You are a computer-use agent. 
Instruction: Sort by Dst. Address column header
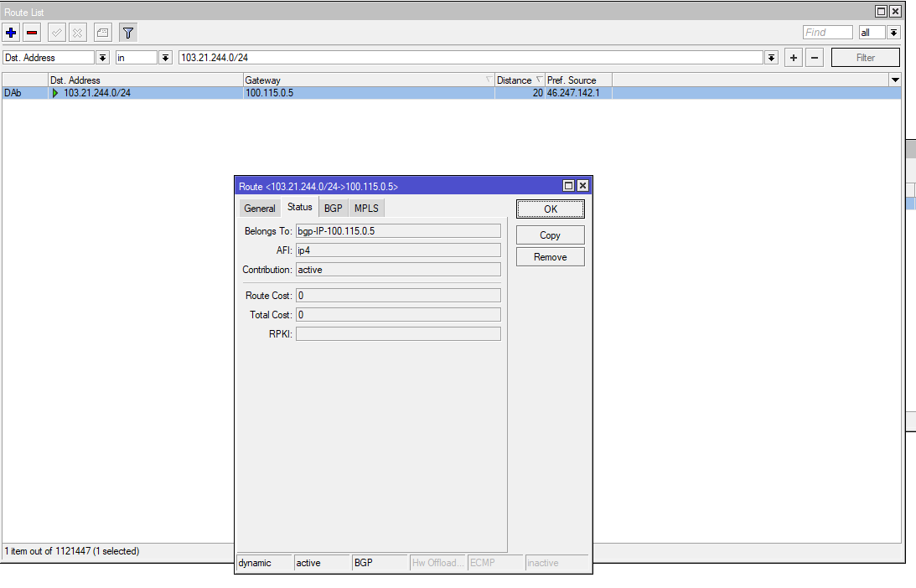146,80
